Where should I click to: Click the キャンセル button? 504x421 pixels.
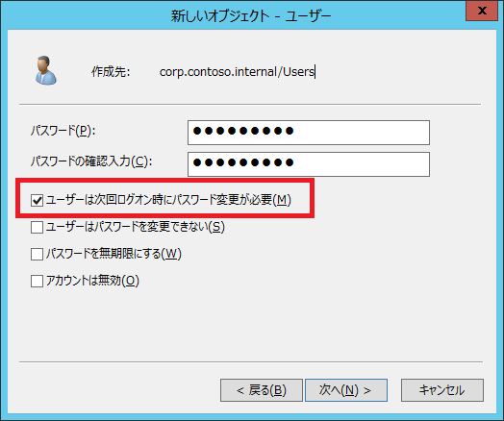coord(442,390)
